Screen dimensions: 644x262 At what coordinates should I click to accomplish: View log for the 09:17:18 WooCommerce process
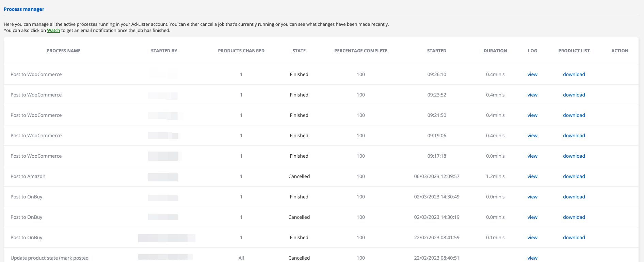pyautogui.click(x=532, y=156)
